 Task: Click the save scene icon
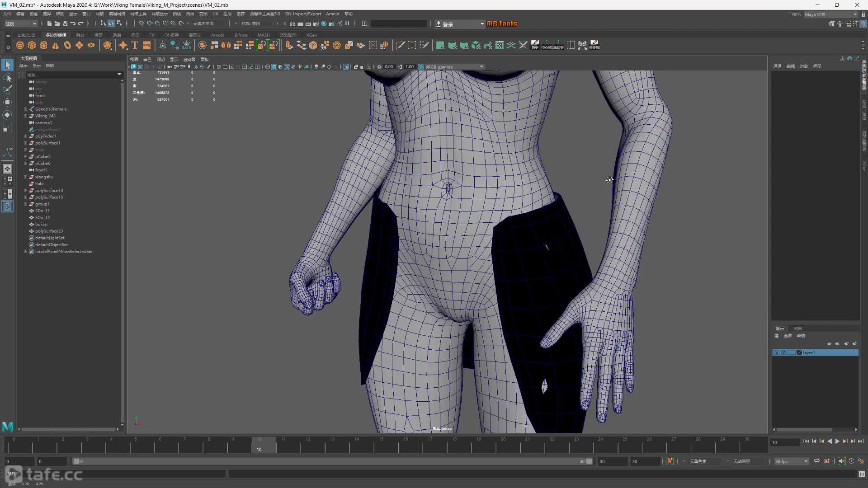65,23
